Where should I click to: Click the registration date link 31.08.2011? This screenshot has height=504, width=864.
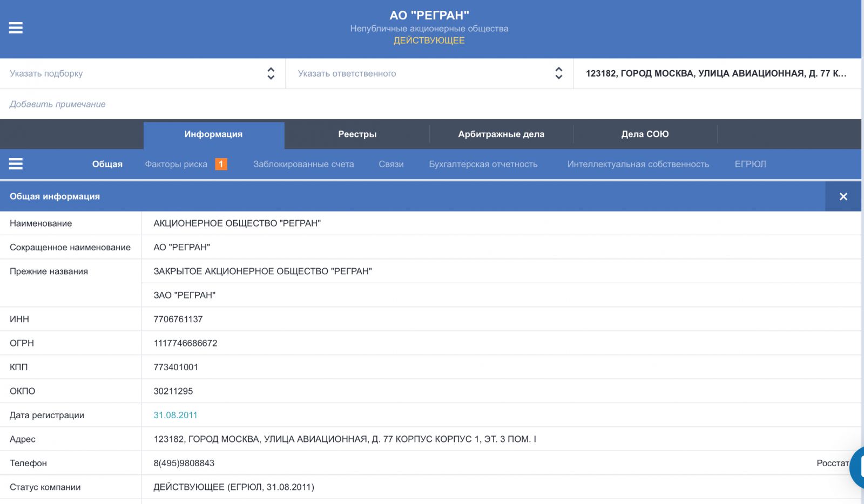coord(175,415)
